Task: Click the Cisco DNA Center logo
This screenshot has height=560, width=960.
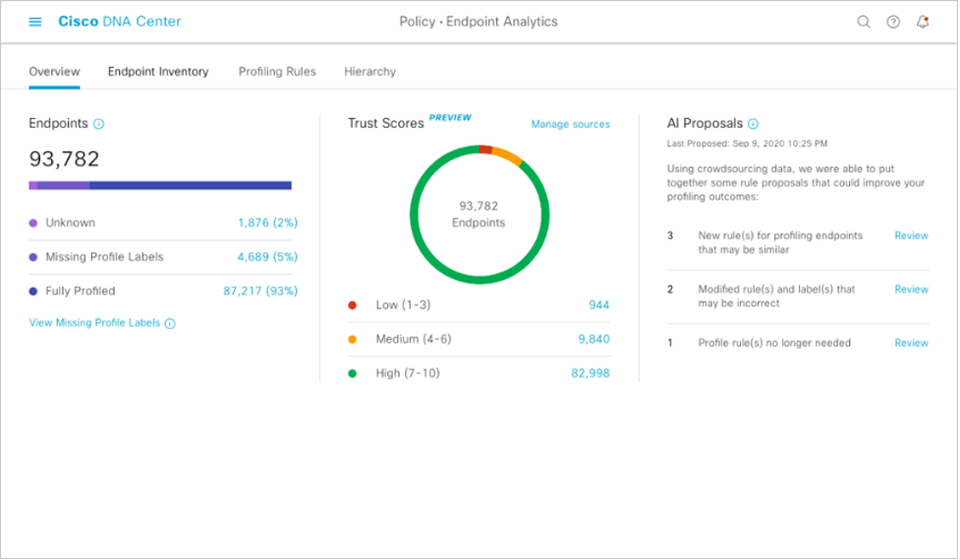Action: 119,22
